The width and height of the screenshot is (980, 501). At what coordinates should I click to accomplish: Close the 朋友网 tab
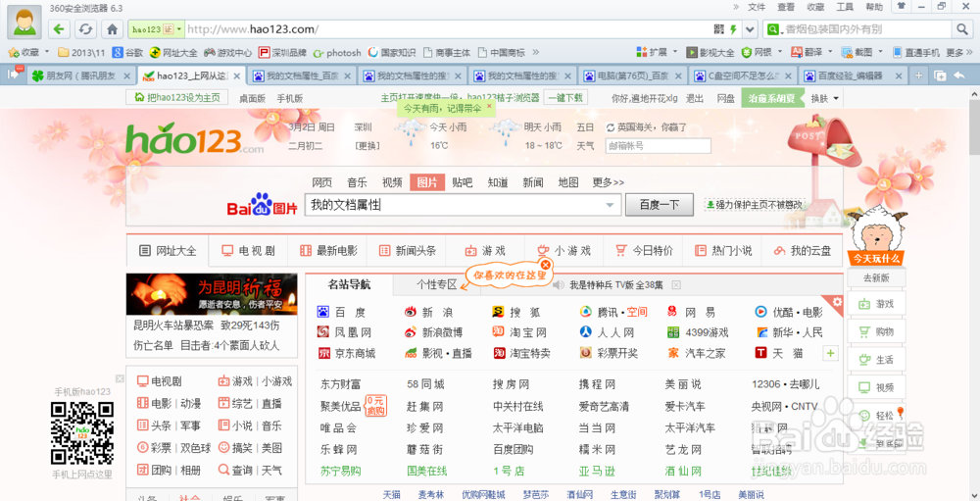point(126,76)
